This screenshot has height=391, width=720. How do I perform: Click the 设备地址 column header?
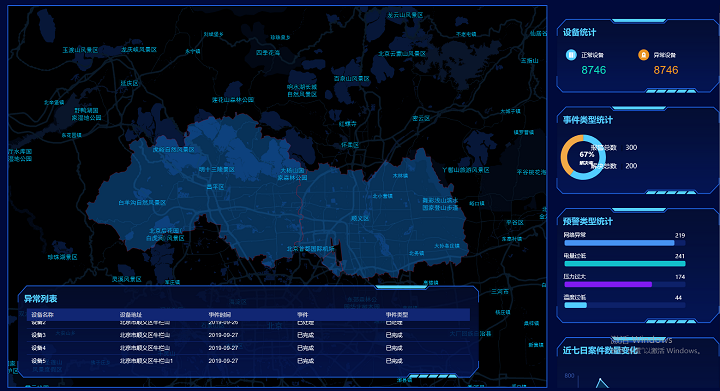pyautogui.click(x=131, y=315)
